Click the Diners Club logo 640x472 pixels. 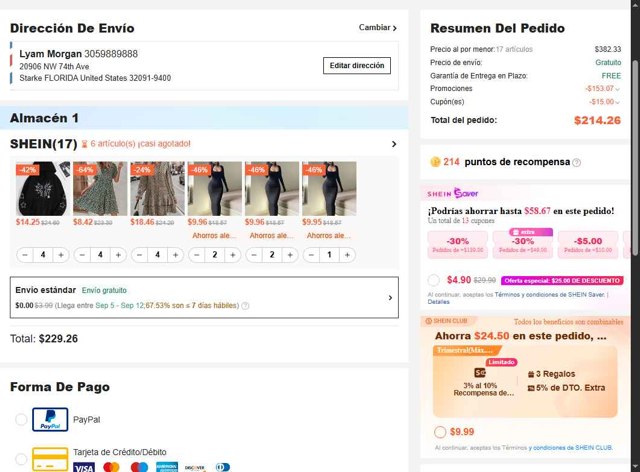(x=223, y=468)
